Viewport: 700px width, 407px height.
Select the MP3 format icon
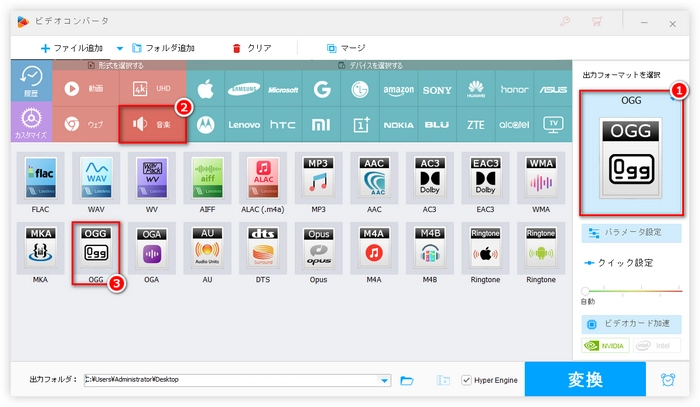[x=318, y=178]
